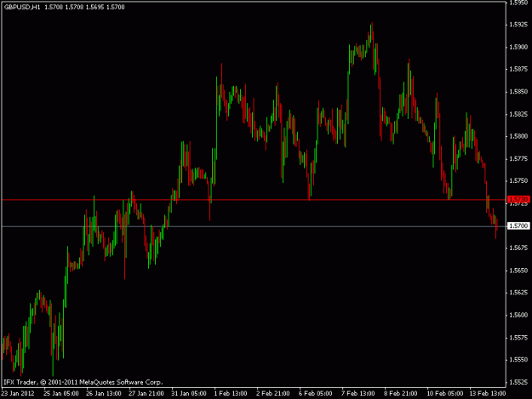Click the 26 Jan 13:00 time label
The width and height of the screenshot is (532, 399).
pos(104,393)
